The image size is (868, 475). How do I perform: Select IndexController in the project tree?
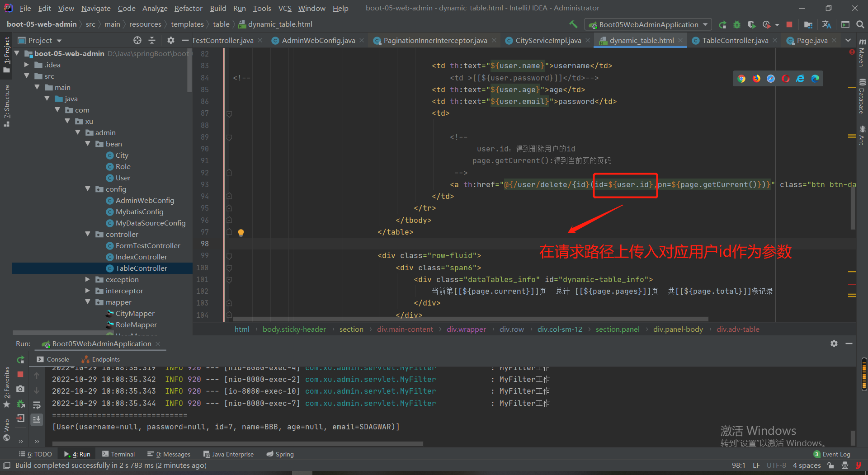point(141,257)
